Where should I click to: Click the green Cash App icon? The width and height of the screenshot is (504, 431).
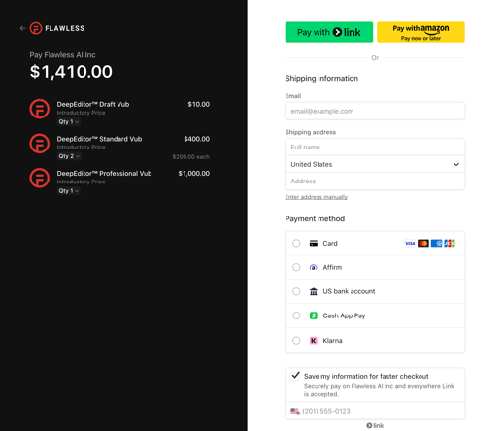(314, 315)
